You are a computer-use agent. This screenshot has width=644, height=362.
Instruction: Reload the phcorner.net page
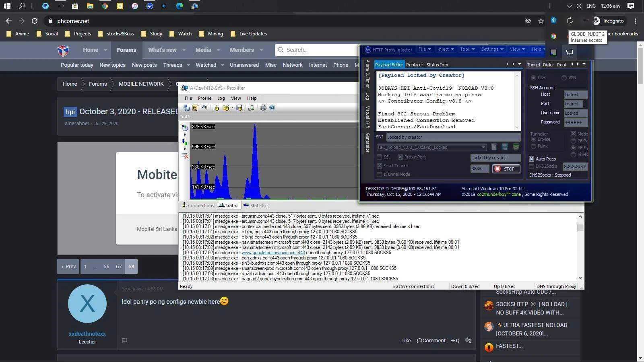tap(35, 21)
